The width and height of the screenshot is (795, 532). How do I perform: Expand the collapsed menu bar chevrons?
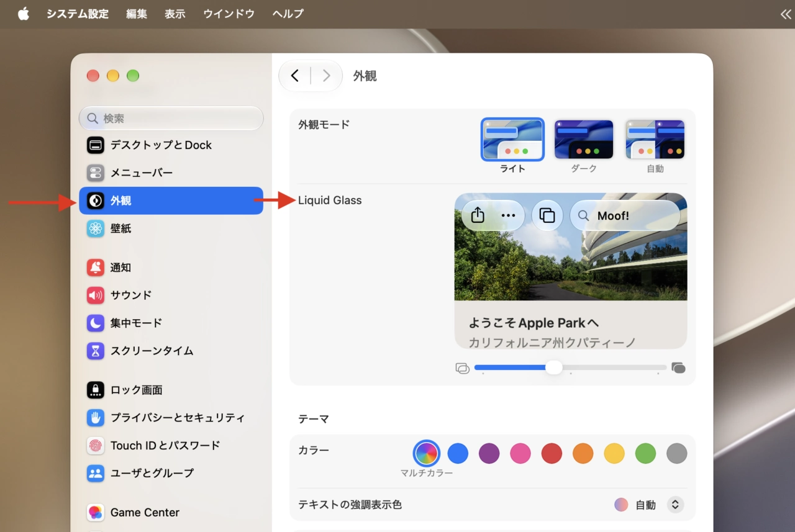[786, 14]
